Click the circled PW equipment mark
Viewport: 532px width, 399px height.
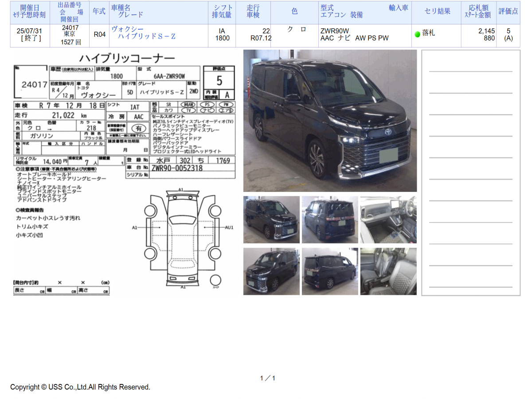coord(226,105)
